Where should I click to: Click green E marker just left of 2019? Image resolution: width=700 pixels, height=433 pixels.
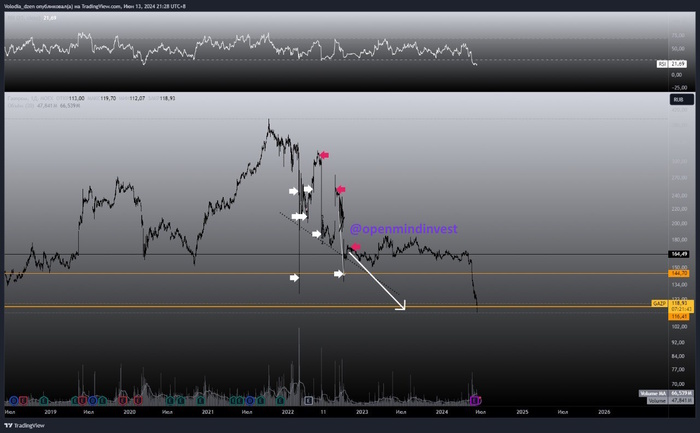coord(44,400)
